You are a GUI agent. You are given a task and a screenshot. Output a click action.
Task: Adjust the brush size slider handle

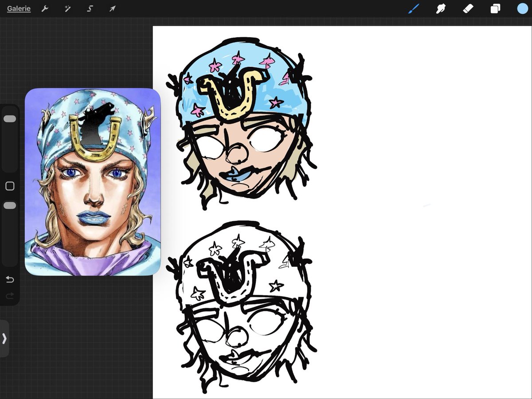coord(10,119)
